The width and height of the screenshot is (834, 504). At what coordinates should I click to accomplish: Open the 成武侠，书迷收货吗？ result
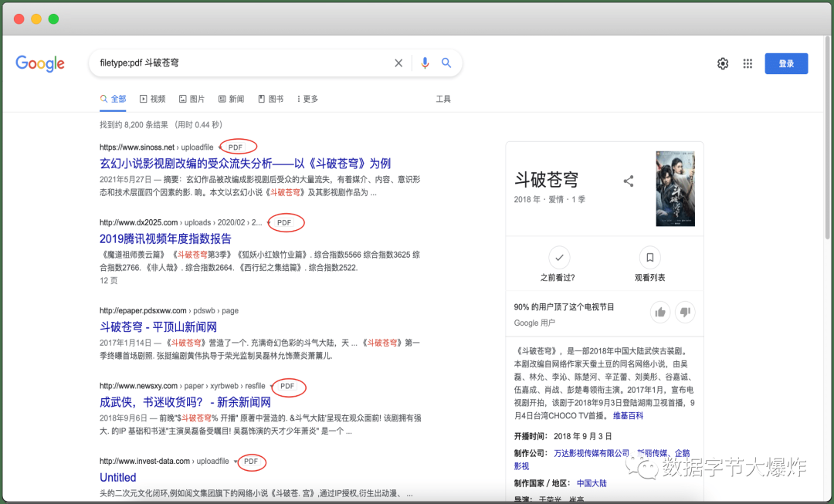point(185,402)
